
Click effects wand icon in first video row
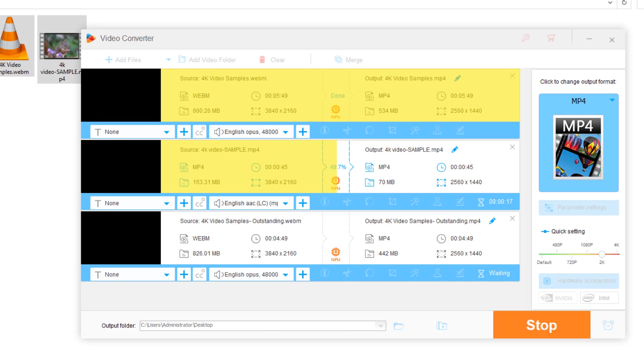point(415,130)
